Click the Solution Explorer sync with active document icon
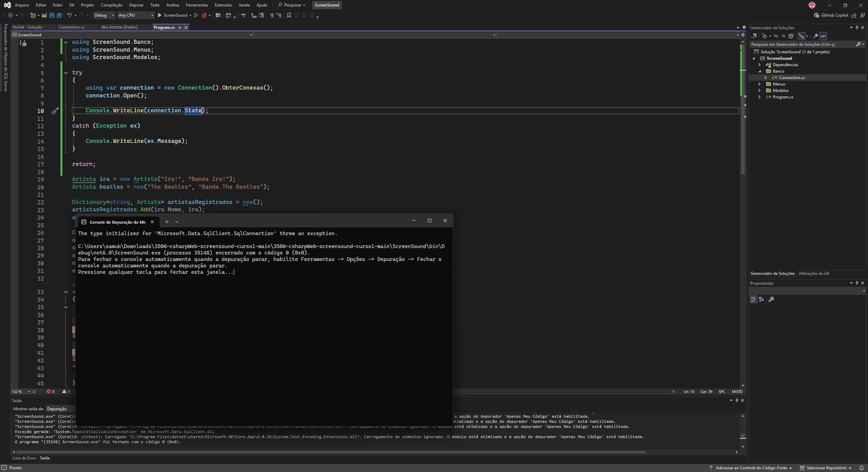The image size is (868, 472). pyautogui.click(x=776, y=36)
